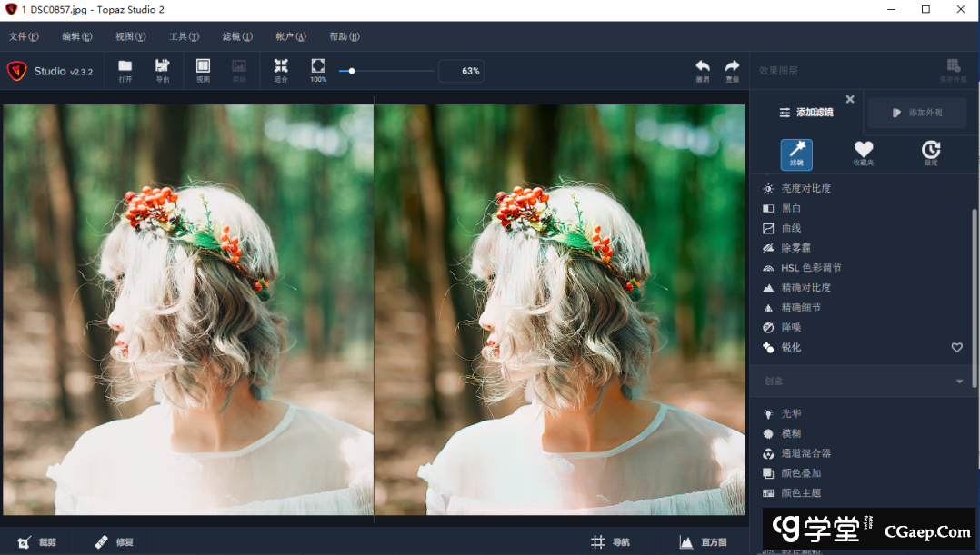The height and width of the screenshot is (555, 980).
Task: Collapse the 创意 filter section arrow
Action: 959,382
